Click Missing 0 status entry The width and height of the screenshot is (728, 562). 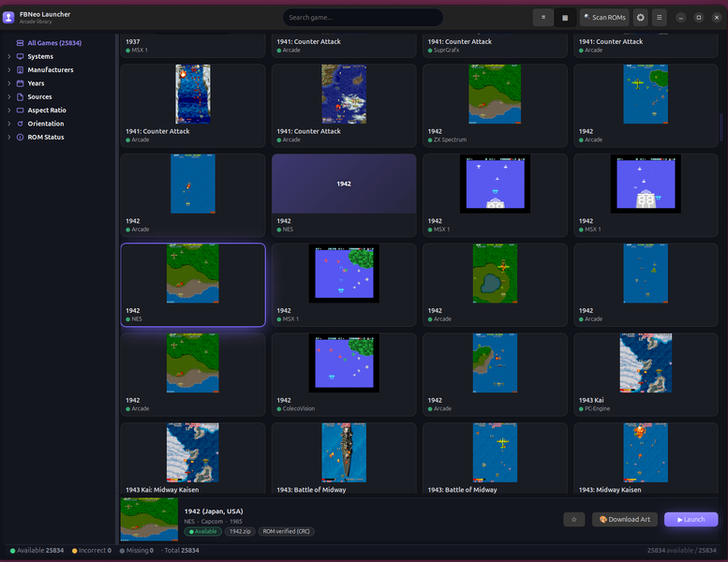pos(137,551)
